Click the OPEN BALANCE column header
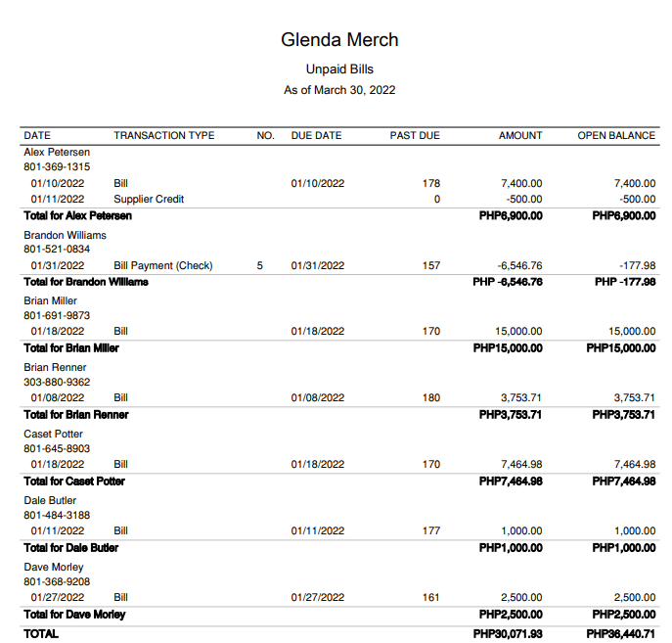The width and height of the screenshot is (672, 643). point(616,135)
